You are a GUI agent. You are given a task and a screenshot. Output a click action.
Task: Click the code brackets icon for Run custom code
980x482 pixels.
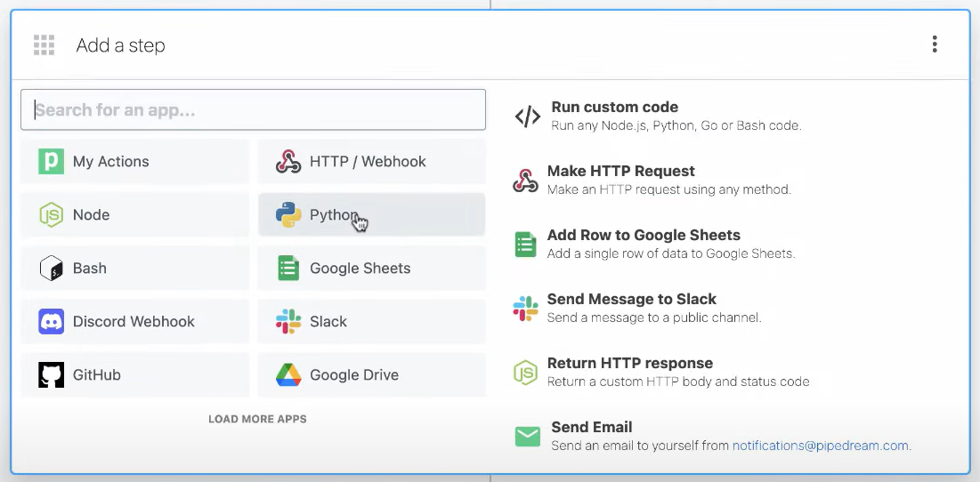[x=528, y=116]
